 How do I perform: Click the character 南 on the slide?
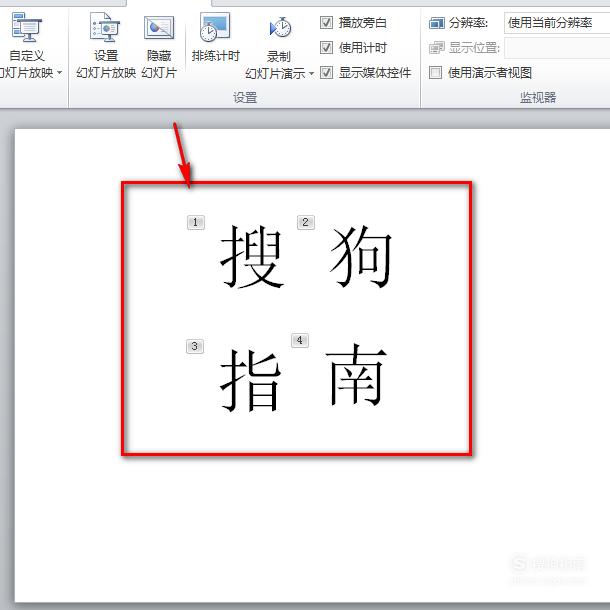(356, 374)
